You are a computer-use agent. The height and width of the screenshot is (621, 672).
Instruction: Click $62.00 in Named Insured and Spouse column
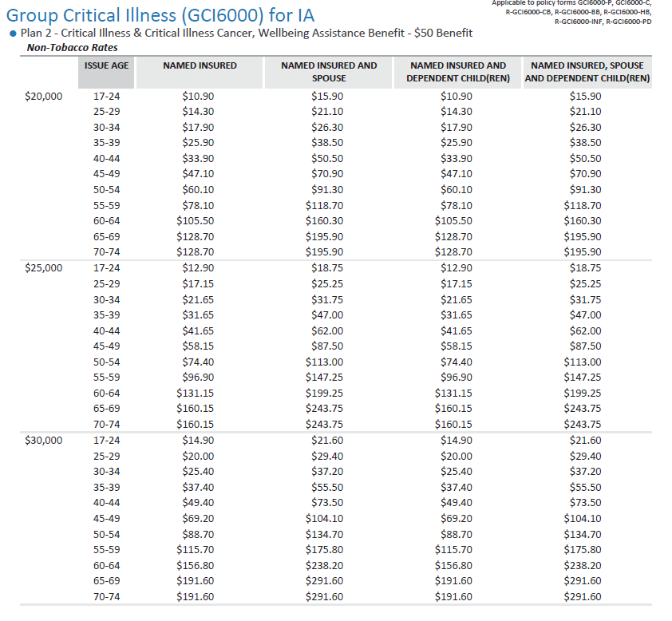[327, 330]
